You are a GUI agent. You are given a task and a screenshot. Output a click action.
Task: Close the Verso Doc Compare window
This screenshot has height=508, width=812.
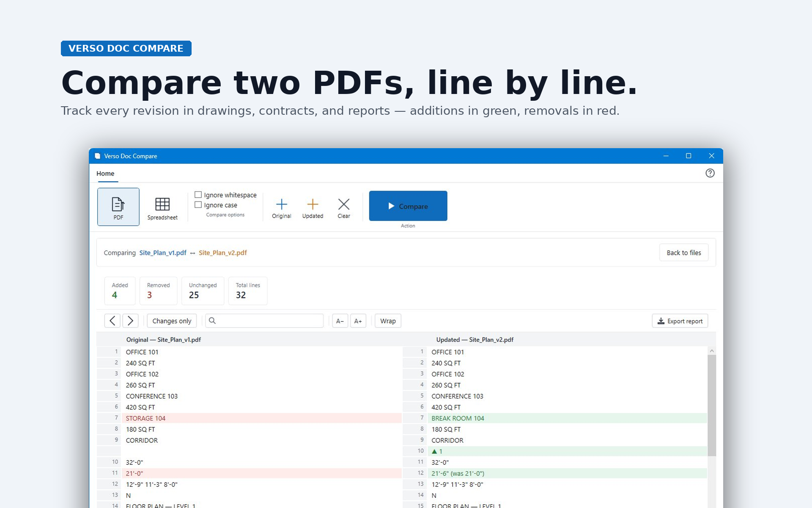[712, 156]
